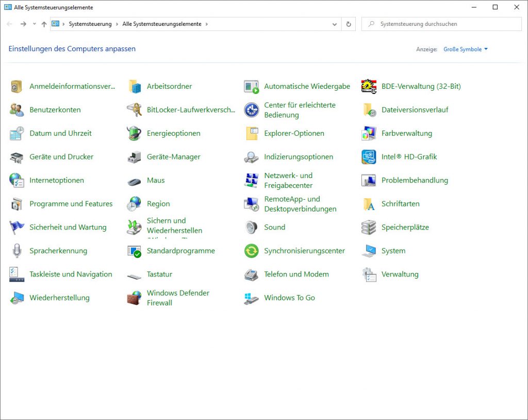Navigate forward with the arrow button
This screenshot has width=528, height=420.
pyautogui.click(x=23, y=24)
